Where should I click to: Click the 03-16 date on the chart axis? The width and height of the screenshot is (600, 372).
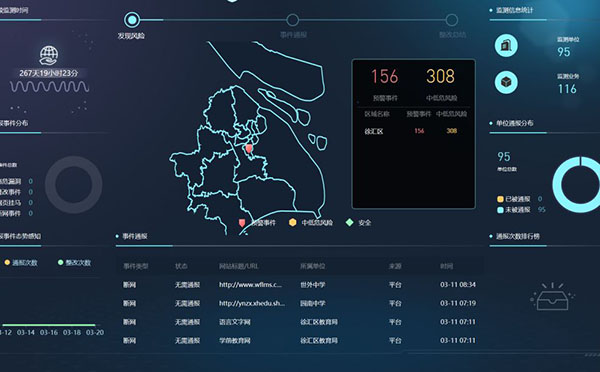click(49, 333)
